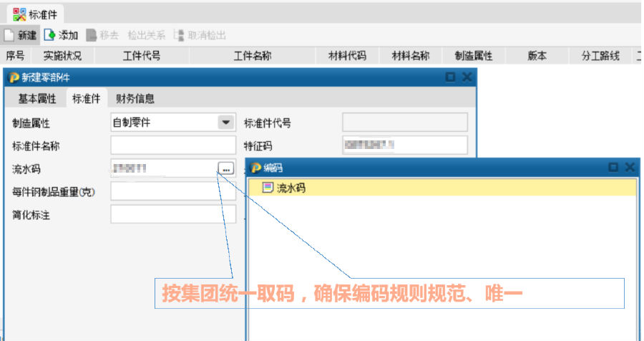Click the 材料名称 column header
644x341 pixels.
pyautogui.click(x=411, y=56)
